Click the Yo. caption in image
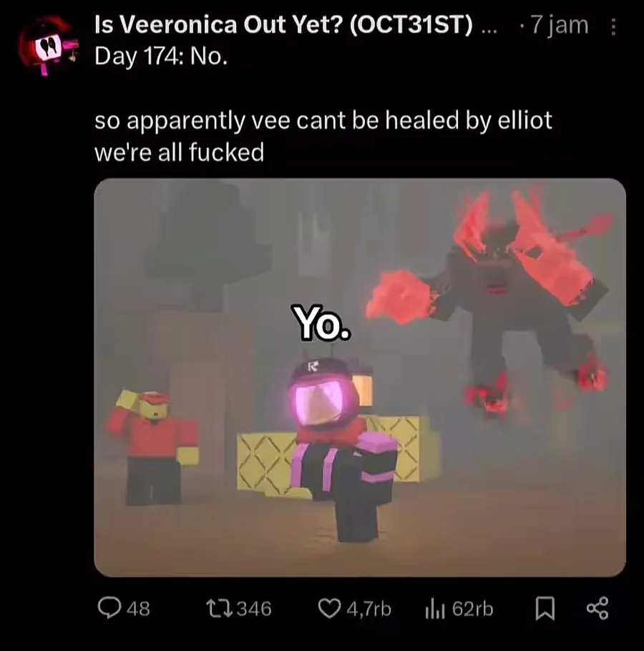644x651 pixels. point(321,323)
